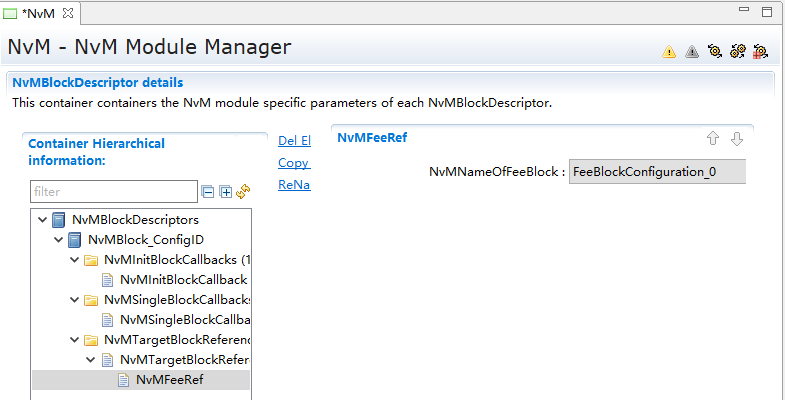Click the yellow warning triangle icon

pos(669,52)
